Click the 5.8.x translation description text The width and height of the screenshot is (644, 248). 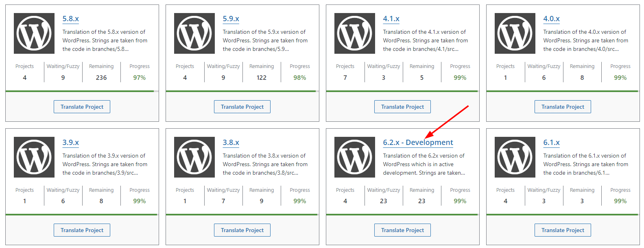[x=105, y=40]
